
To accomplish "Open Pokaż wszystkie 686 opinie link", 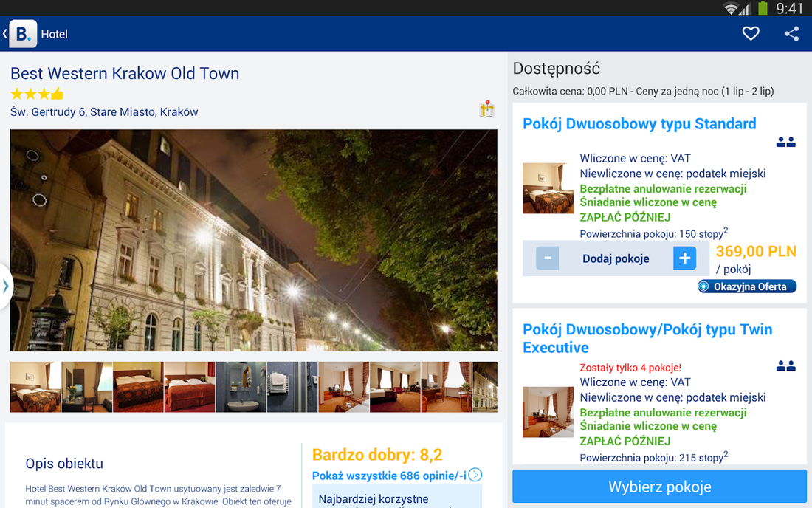I will point(390,476).
